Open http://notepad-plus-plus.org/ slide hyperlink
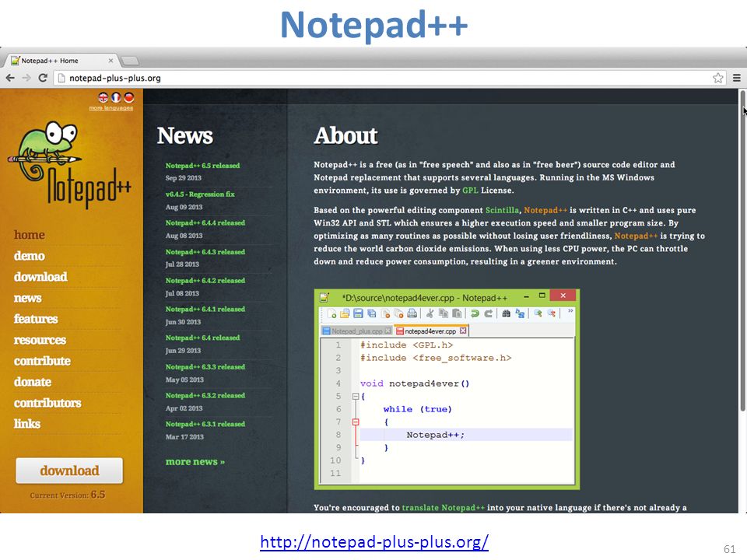The image size is (747, 560). pos(374,542)
